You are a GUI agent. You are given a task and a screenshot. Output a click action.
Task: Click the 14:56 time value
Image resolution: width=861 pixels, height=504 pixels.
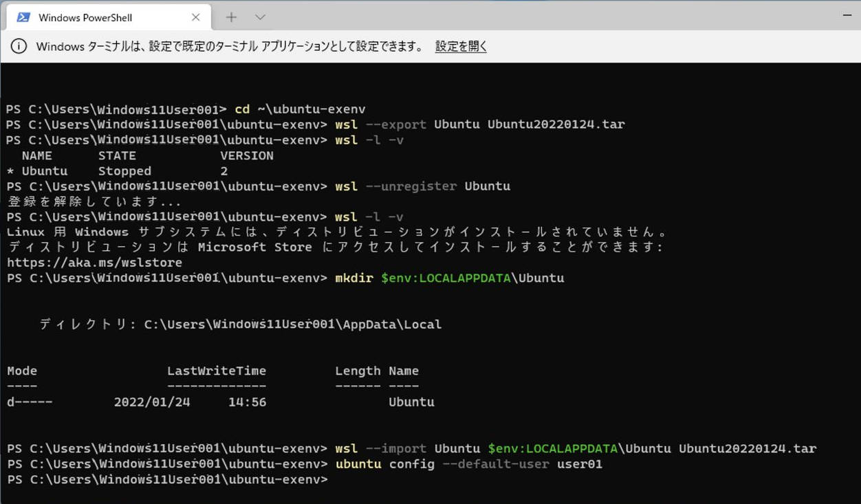point(247,402)
